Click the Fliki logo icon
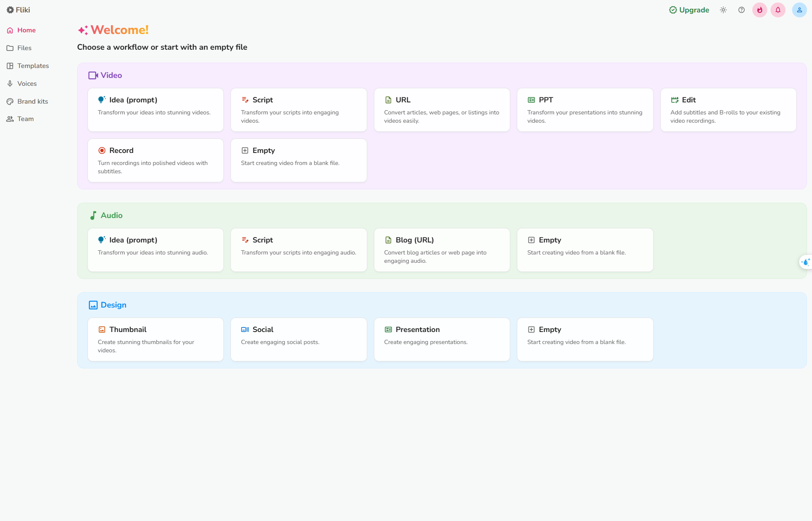Image resolution: width=812 pixels, height=521 pixels. point(10,10)
